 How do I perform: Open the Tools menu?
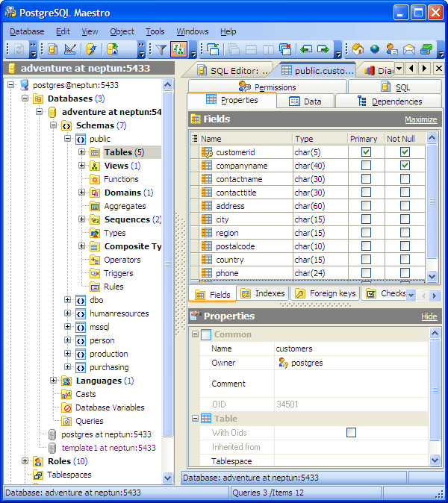tap(155, 31)
